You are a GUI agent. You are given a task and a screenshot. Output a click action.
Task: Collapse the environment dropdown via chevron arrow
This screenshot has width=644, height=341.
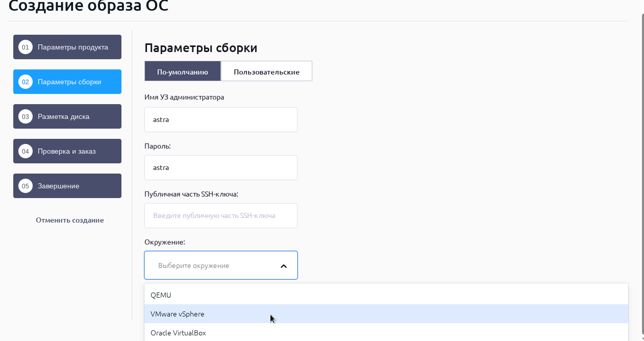tap(284, 266)
